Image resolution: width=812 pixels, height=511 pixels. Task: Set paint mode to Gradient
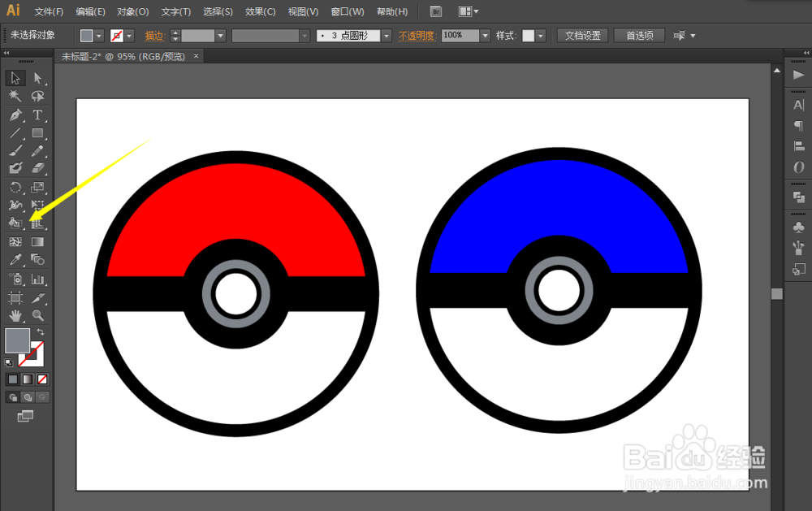[28, 379]
